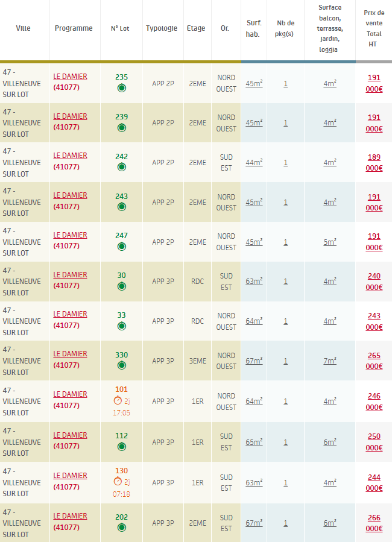Screen dimensions: 392x542
Task: Open the 189 000€ price link
Action: pos(374,162)
